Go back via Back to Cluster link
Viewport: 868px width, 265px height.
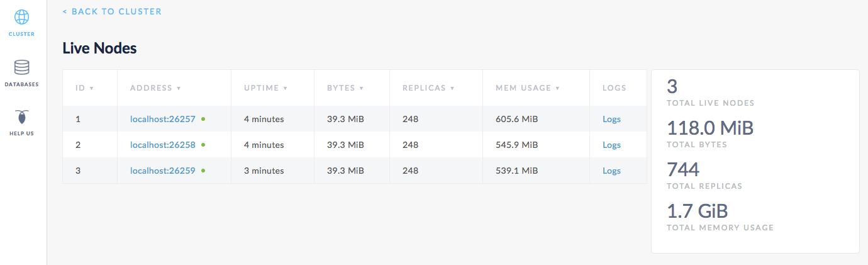[x=112, y=11]
